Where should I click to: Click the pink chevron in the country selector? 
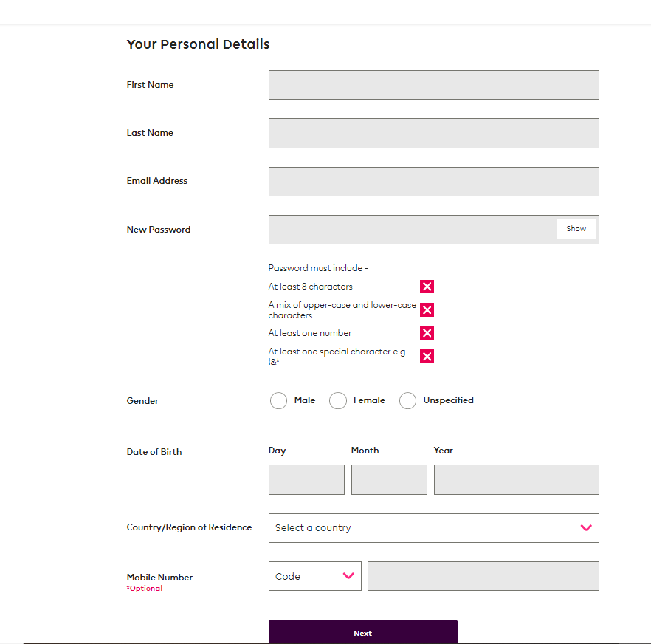586,528
